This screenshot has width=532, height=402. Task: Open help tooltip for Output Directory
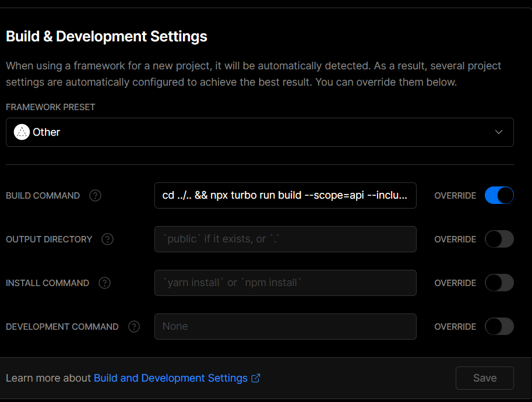(x=108, y=239)
